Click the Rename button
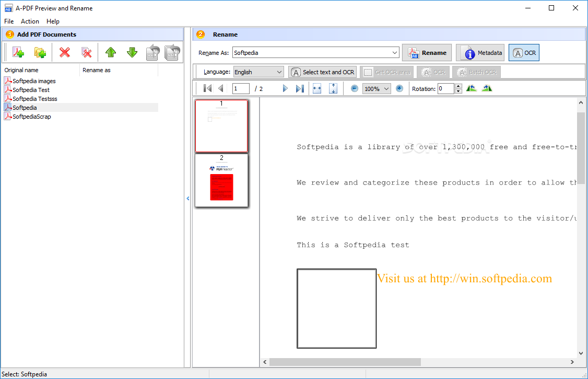This screenshot has height=379, width=588. 427,52
